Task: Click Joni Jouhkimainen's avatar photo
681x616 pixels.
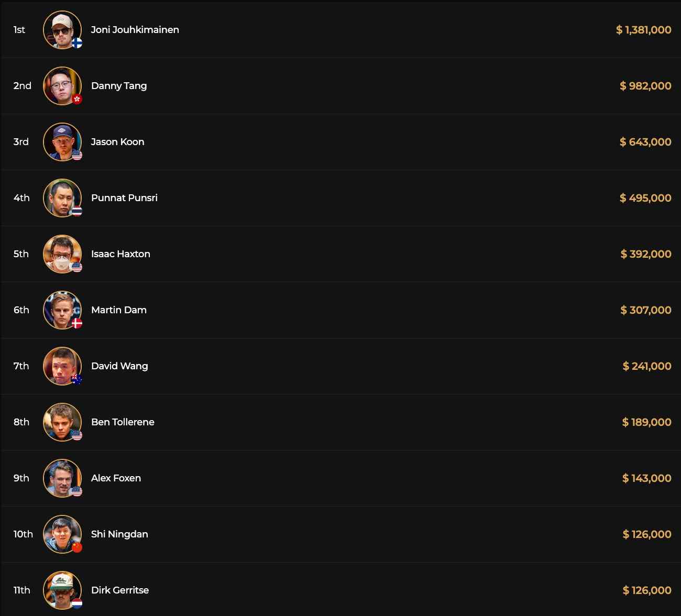Action: point(62,29)
